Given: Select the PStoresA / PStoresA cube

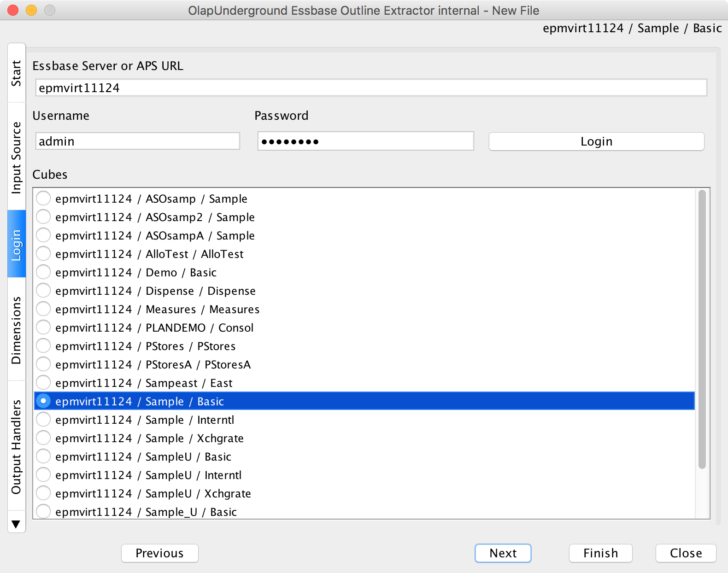Looking at the screenshot, I should point(43,364).
